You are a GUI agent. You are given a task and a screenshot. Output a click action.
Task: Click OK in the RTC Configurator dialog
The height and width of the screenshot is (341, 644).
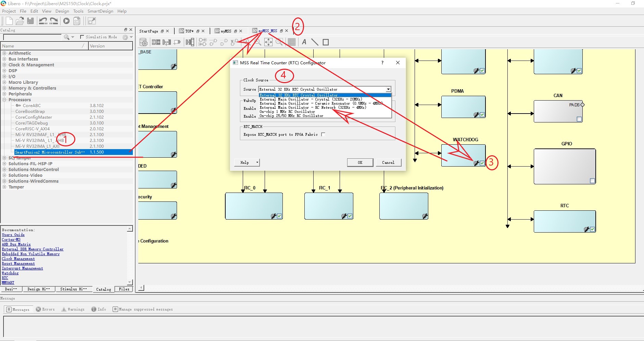tap(360, 162)
